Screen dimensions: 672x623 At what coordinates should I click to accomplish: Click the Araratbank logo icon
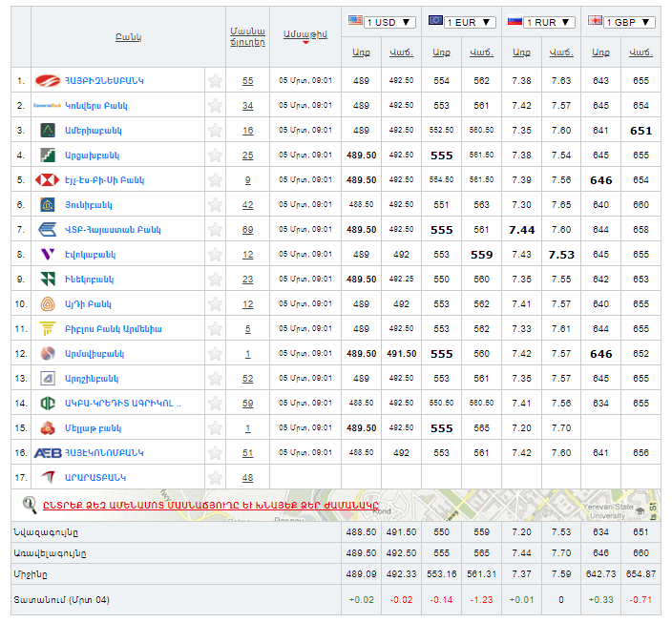tap(47, 477)
